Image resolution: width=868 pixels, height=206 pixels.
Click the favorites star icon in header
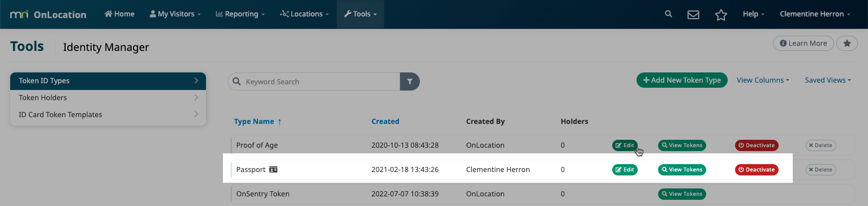click(x=721, y=15)
